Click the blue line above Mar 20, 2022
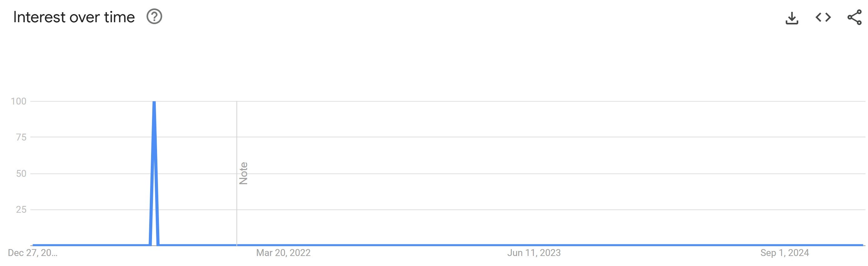This screenshot has width=868, height=266. pyautogui.click(x=283, y=245)
